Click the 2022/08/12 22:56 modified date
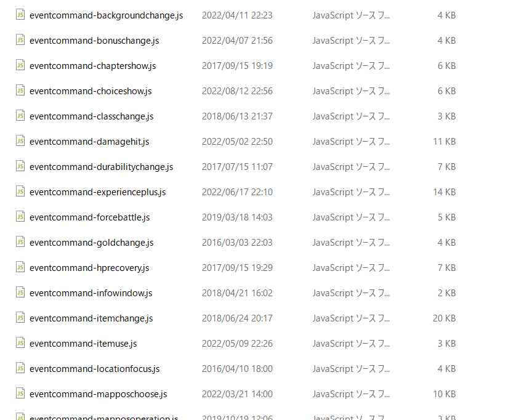This screenshot has width=506, height=420. (x=237, y=91)
